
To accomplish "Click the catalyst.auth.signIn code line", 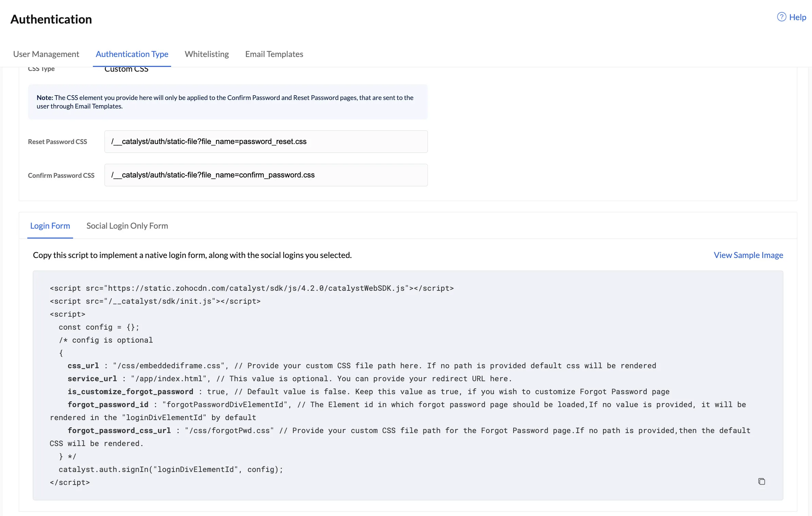I will tap(171, 469).
